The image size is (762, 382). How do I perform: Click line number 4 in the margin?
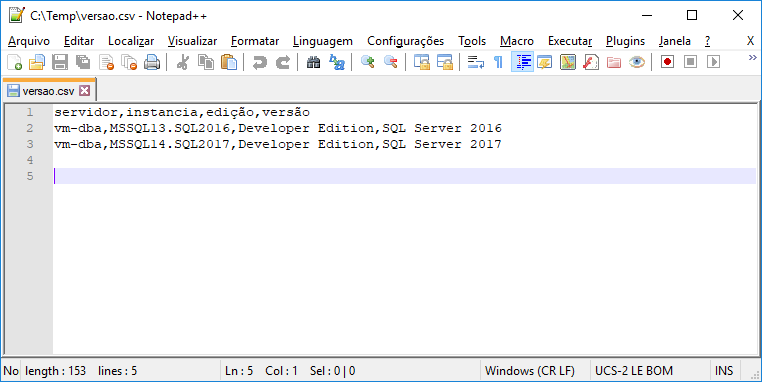click(30, 160)
